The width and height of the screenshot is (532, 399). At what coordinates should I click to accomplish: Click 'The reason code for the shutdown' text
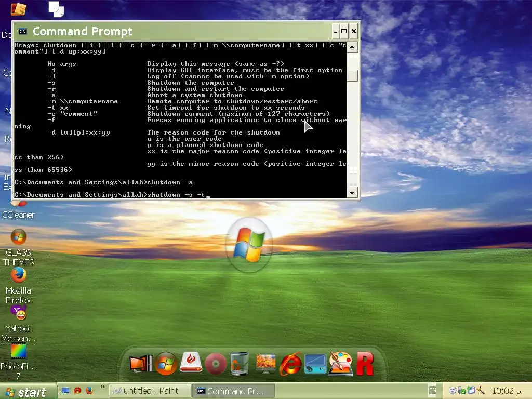click(214, 132)
